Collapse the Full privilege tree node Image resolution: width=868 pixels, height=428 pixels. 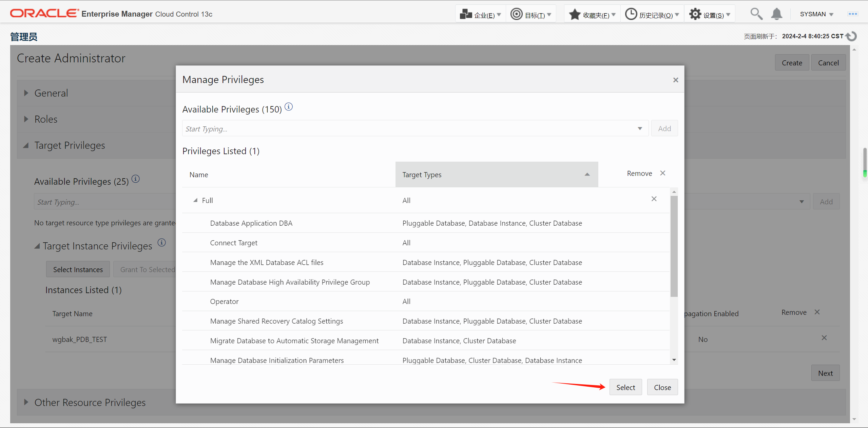[x=195, y=200]
